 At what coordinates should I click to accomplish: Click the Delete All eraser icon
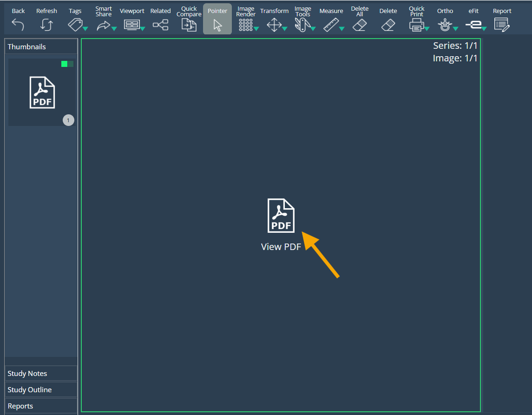coord(360,25)
